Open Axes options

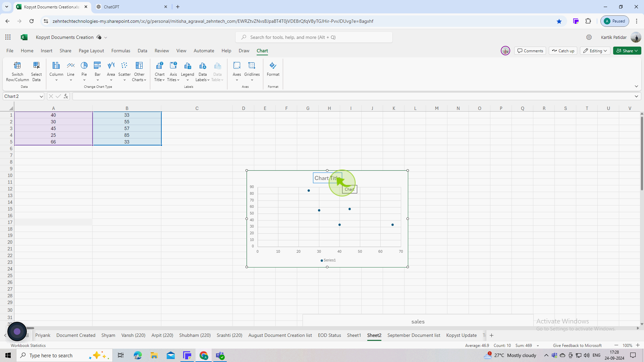tap(237, 71)
